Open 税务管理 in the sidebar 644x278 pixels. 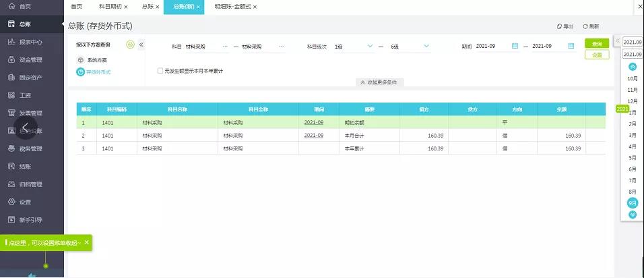(x=30, y=148)
